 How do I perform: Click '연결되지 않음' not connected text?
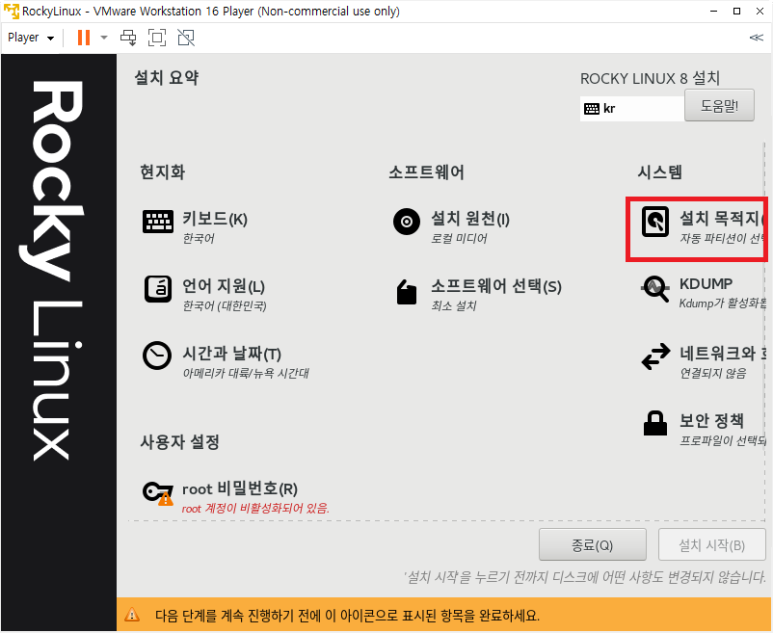coord(713,373)
